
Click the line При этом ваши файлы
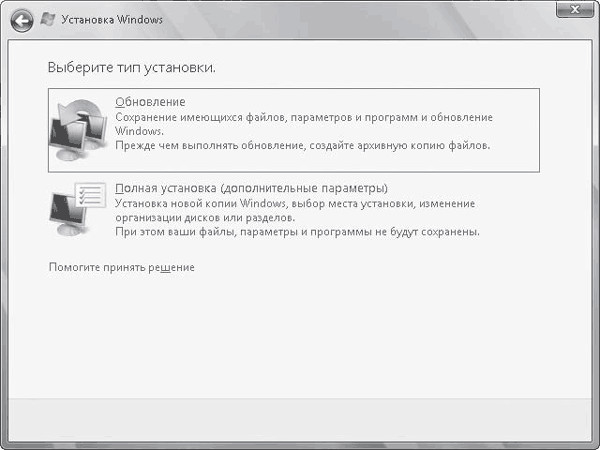[297, 232]
